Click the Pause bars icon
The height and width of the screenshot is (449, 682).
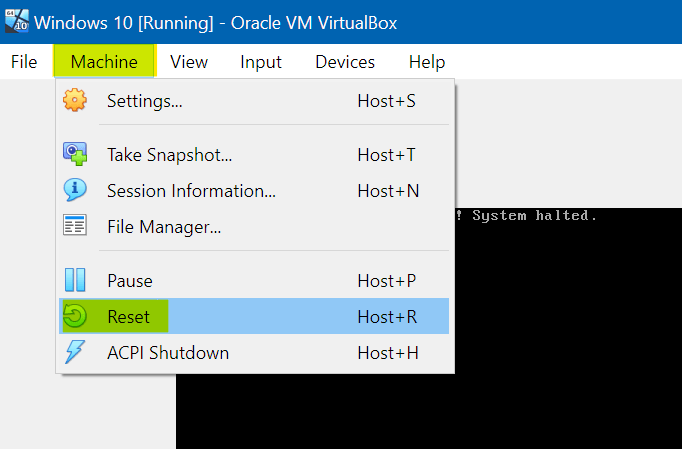point(75,280)
